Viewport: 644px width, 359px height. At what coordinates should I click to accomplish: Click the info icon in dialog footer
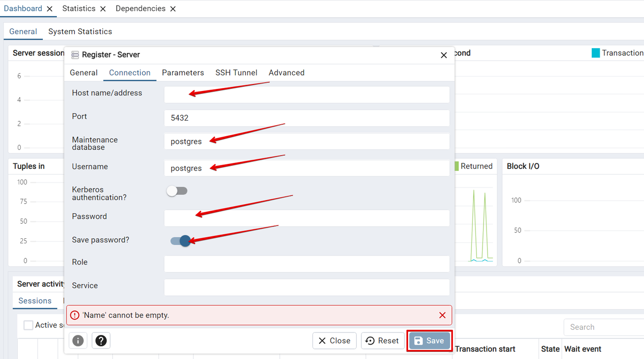[78, 340]
